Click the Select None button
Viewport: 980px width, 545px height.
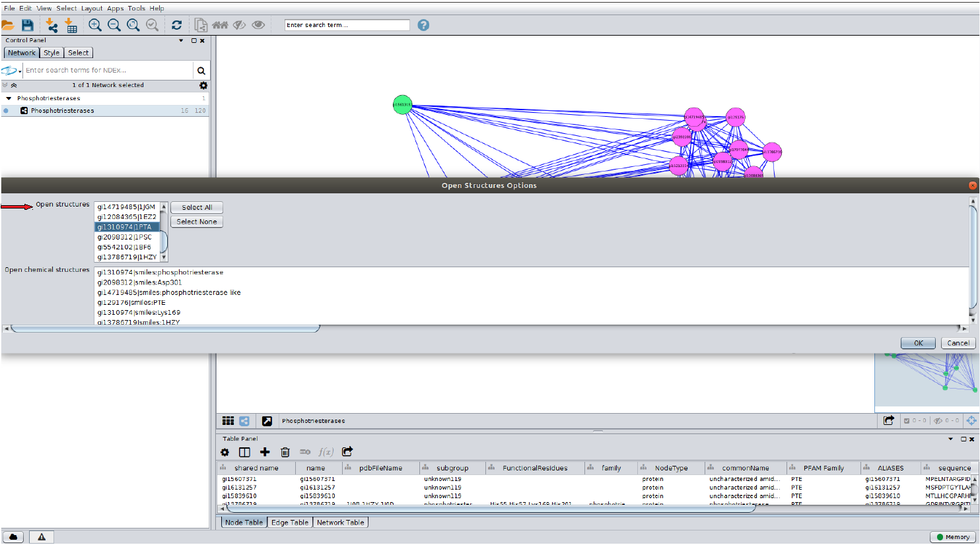click(197, 222)
